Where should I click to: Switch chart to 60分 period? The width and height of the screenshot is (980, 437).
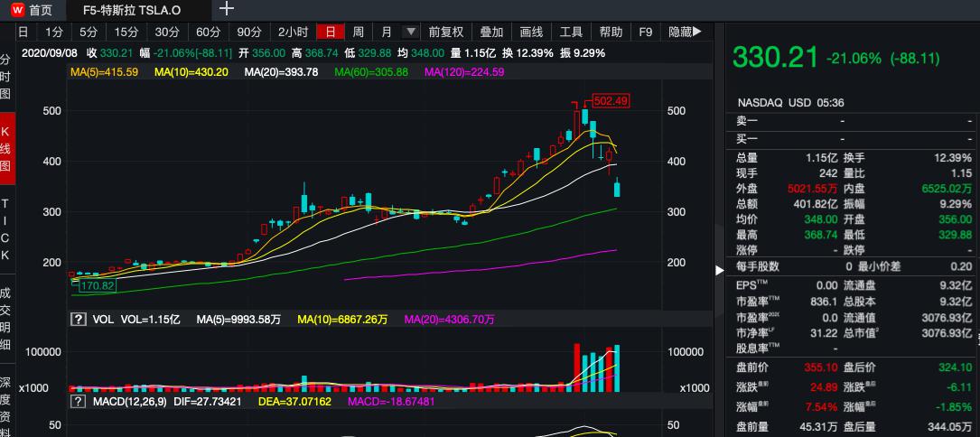click(208, 32)
